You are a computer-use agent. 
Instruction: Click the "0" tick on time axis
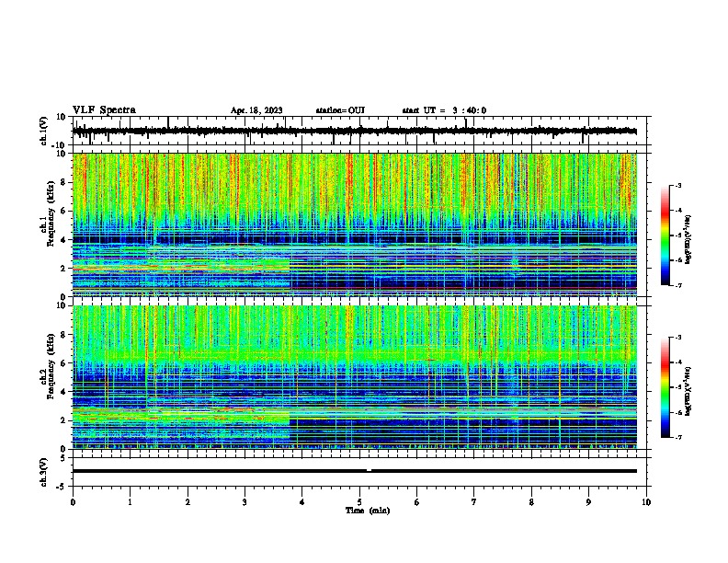coord(73,502)
